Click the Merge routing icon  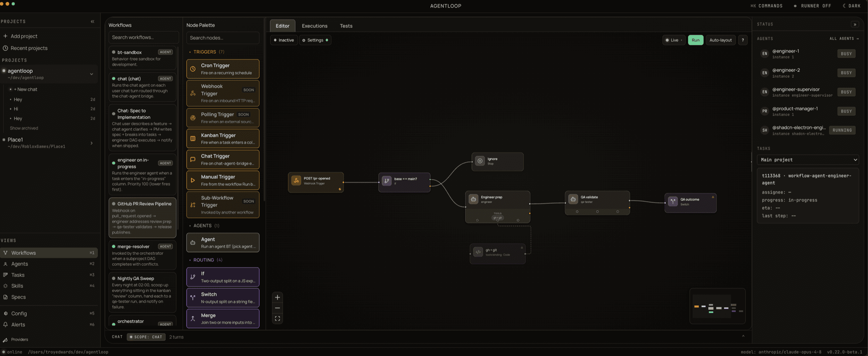193,319
